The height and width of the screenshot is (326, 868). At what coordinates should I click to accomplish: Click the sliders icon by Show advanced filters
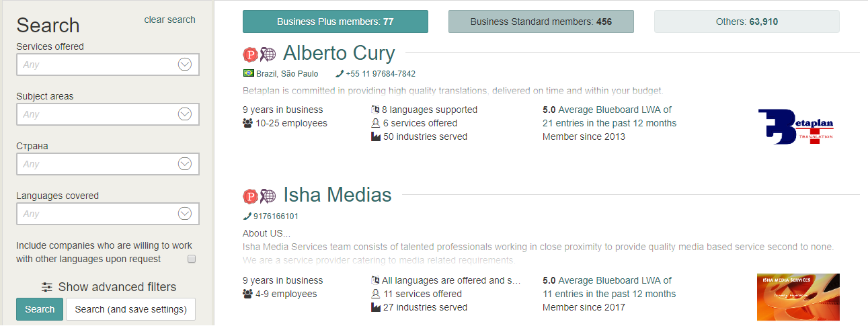(47, 287)
